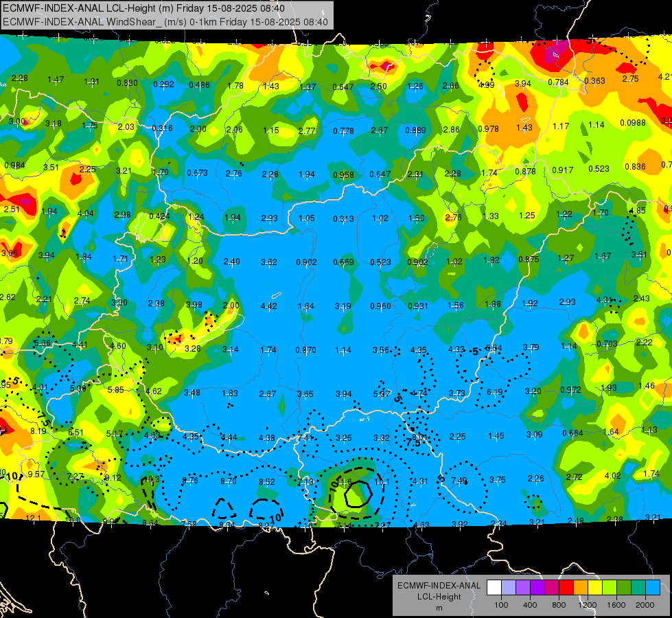672x618 pixels.
Task: Click the legend tick label 800
Action: pos(559,605)
